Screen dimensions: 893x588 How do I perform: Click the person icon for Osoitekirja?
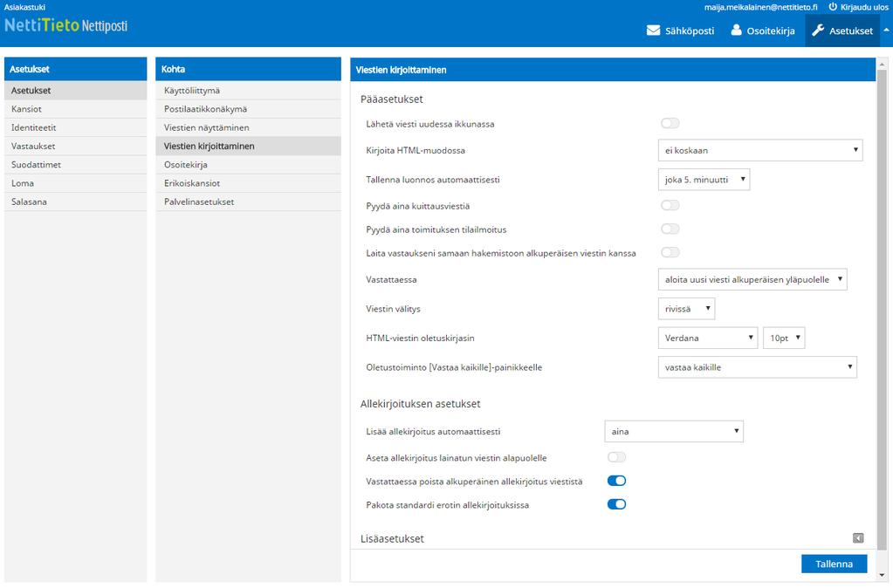coord(737,30)
